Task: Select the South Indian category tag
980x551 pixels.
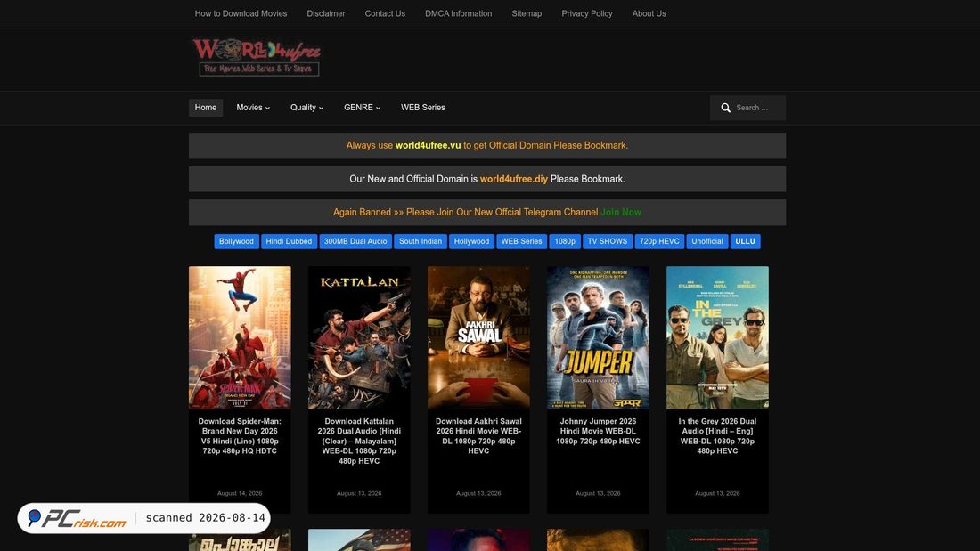Action: pos(421,242)
